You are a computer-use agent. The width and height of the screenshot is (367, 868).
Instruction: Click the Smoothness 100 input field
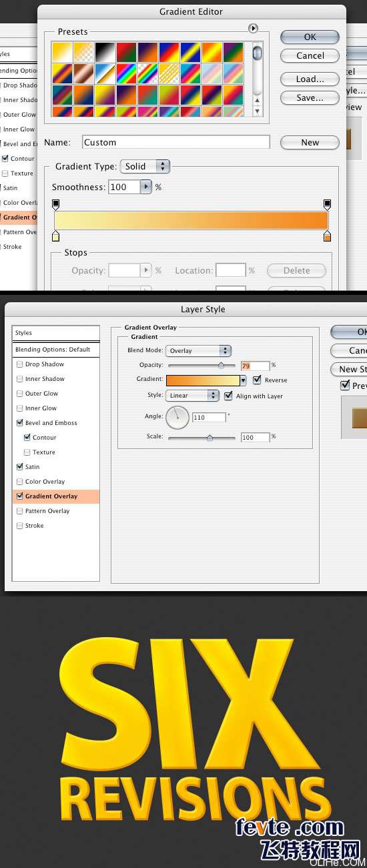tap(124, 187)
